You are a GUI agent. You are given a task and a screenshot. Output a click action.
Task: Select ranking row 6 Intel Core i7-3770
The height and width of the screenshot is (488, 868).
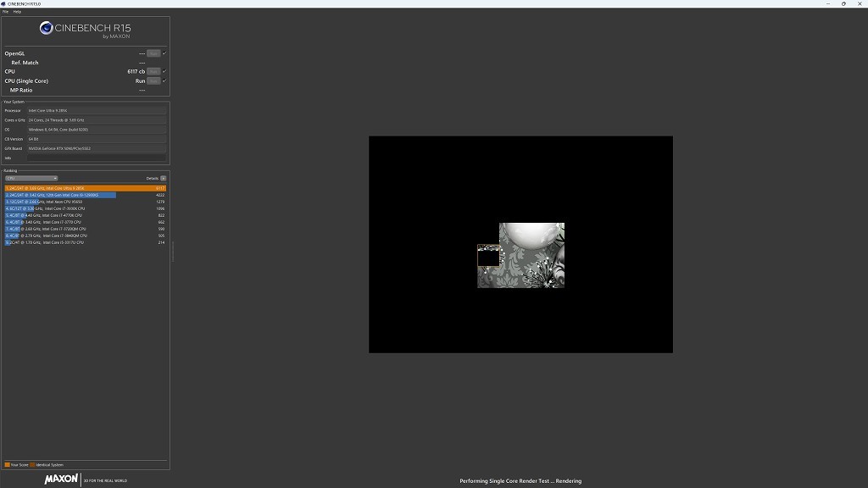tap(86, 222)
